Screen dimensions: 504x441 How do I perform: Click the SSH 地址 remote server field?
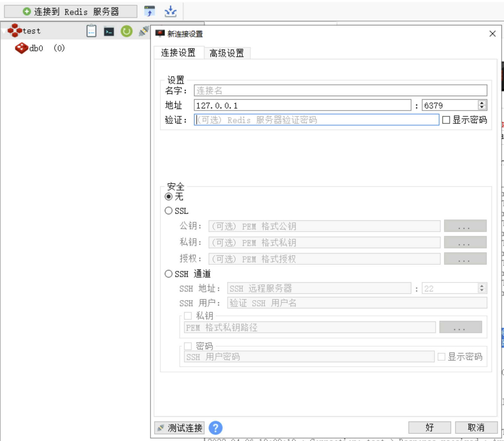319,288
